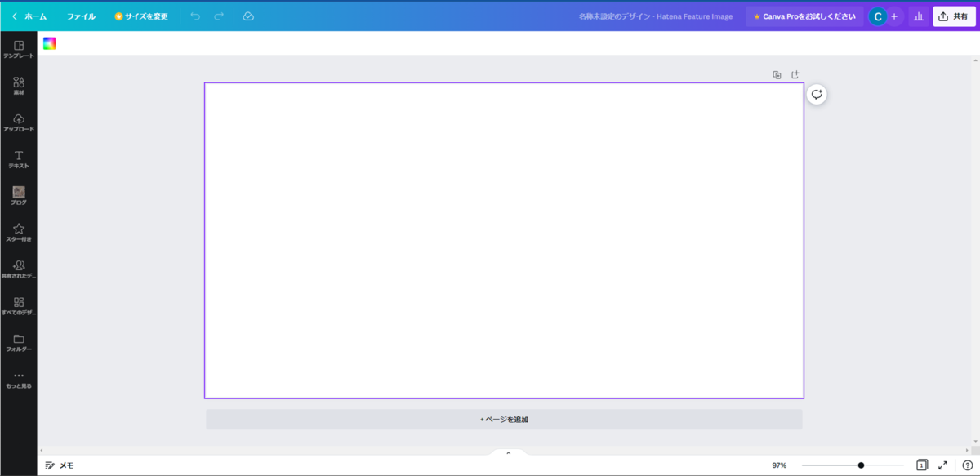
Task: Open the Starred (スター付き) panel
Action: tap(19, 233)
